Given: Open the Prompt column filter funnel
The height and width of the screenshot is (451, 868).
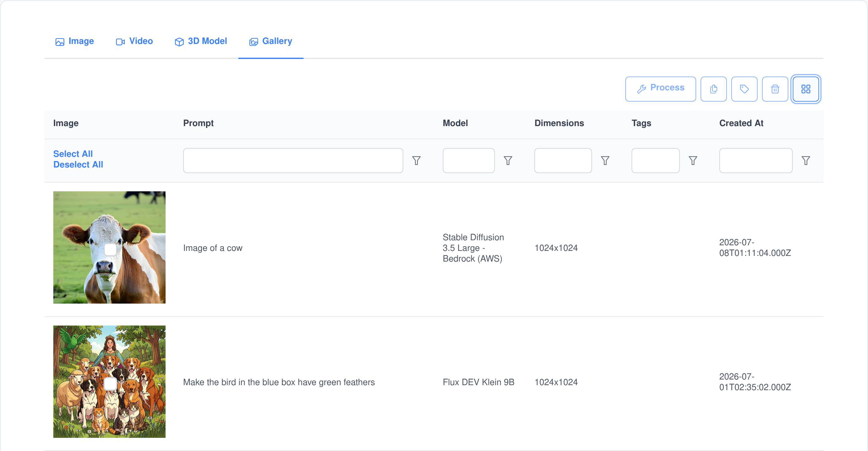Looking at the screenshot, I should click(x=416, y=161).
